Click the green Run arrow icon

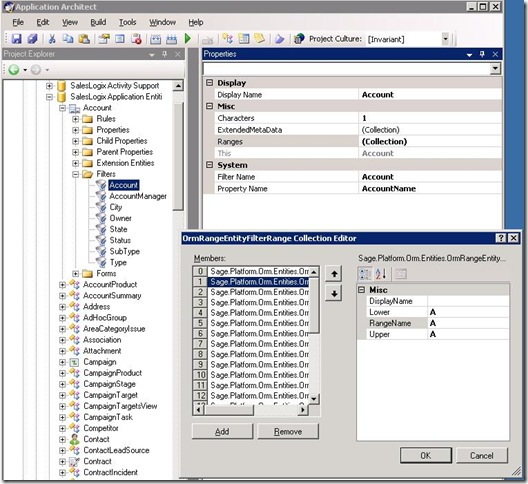188,39
